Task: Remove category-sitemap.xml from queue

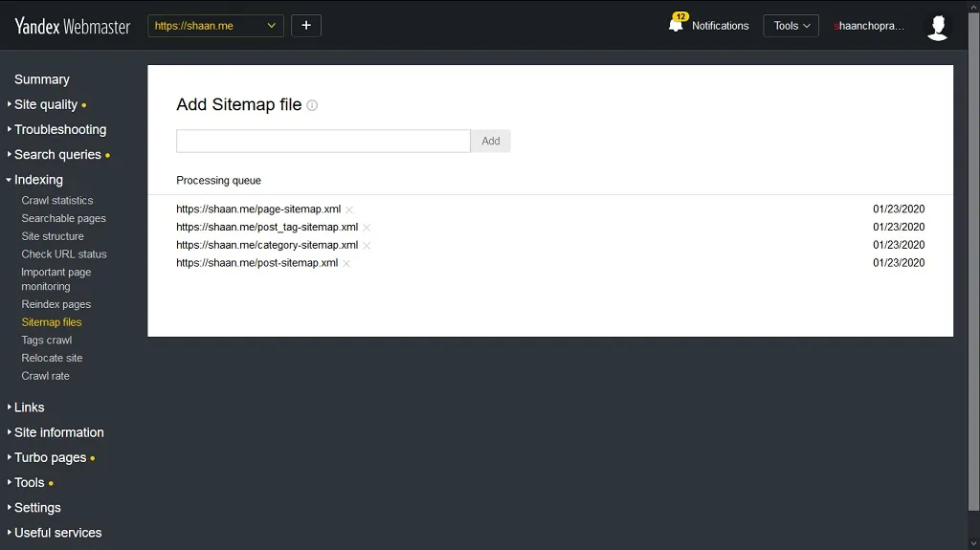Action: [x=367, y=246]
